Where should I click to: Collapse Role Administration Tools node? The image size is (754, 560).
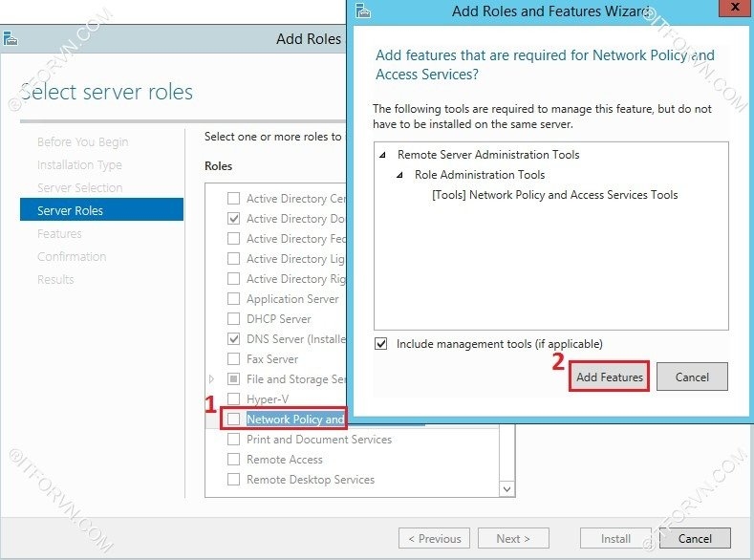click(x=400, y=175)
